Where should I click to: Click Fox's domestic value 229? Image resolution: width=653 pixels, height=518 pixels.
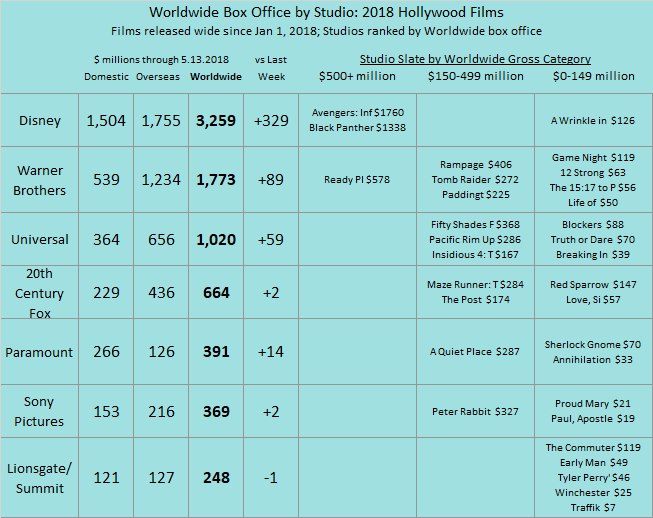tap(106, 293)
